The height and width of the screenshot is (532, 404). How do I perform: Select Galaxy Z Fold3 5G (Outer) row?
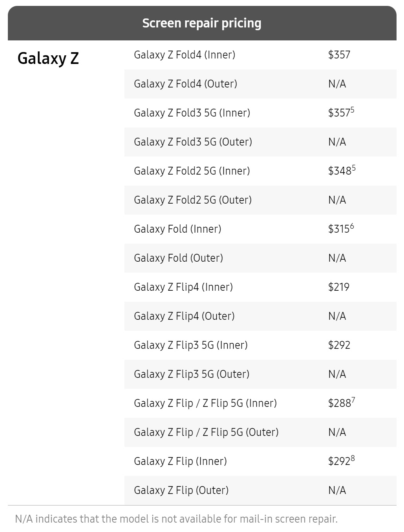(193, 142)
